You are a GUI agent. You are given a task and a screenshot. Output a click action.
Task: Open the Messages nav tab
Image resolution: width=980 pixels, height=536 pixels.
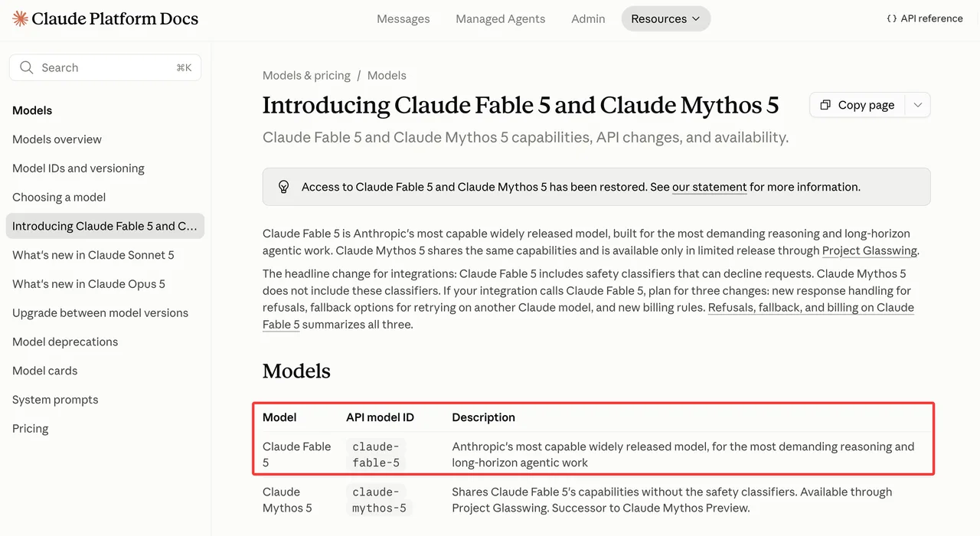click(403, 18)
